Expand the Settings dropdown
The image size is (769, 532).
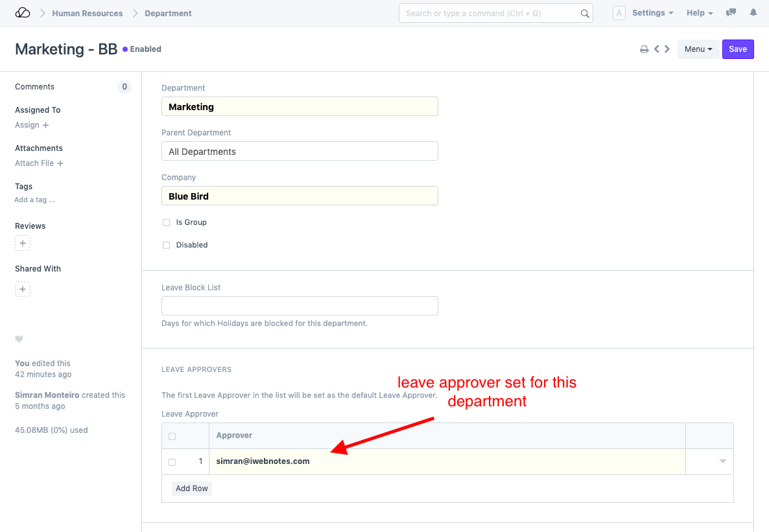coord(652,13)
